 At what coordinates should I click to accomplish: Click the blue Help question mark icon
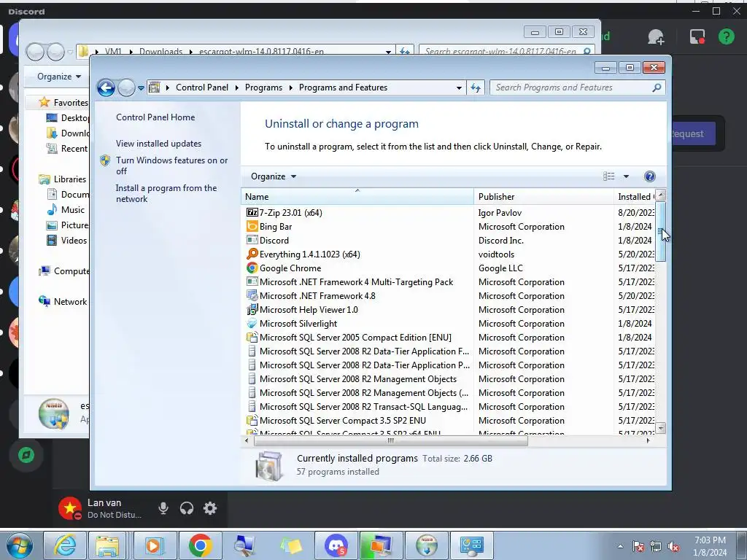(x=649, y=176)
